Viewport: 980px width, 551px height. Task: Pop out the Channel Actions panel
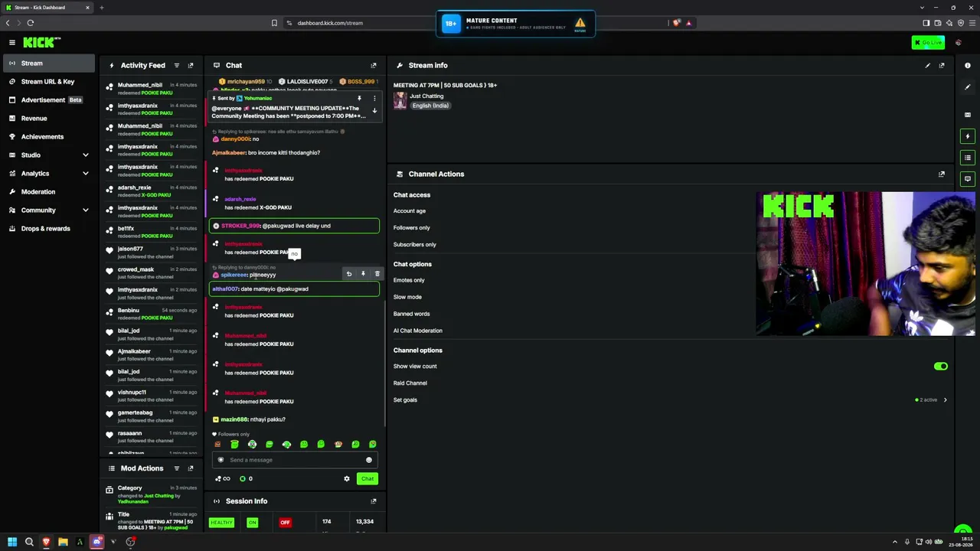pyautogui.click(x=942, y=174)
